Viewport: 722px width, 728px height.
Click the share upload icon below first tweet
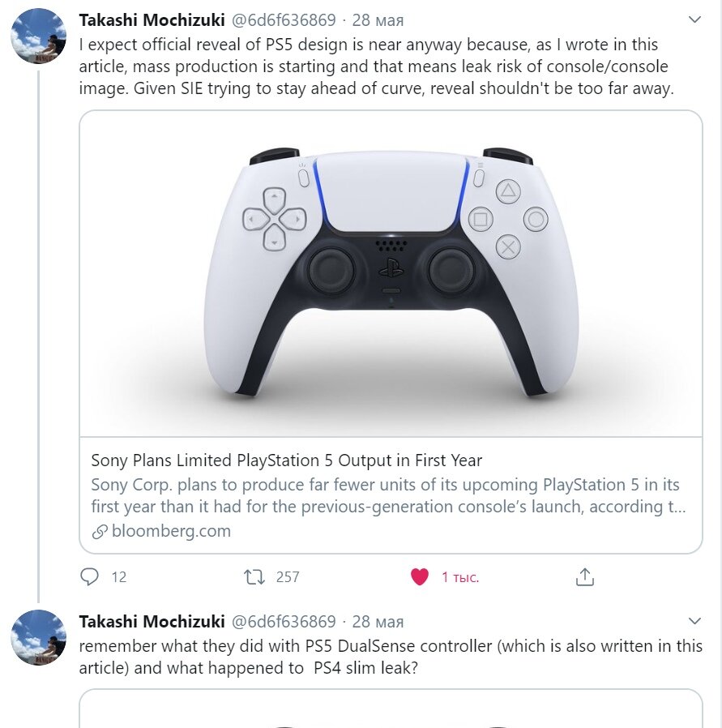click(585, 577)
